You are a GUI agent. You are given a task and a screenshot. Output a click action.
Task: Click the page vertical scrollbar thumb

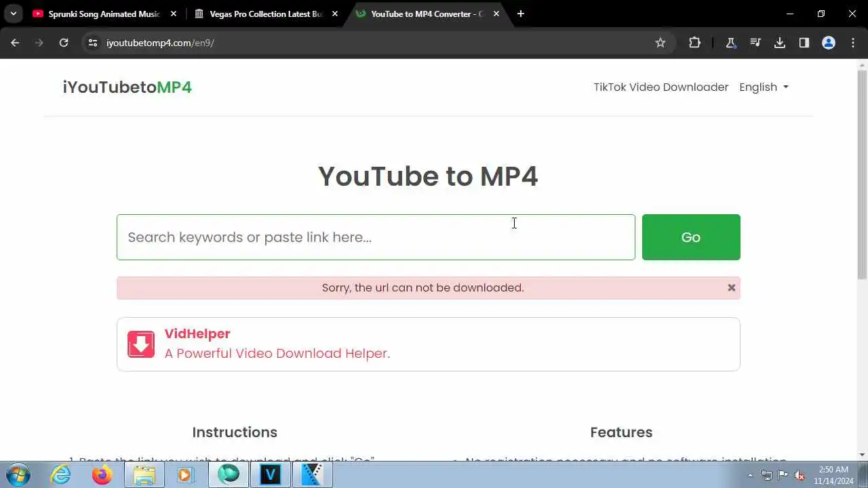(862, 175)
